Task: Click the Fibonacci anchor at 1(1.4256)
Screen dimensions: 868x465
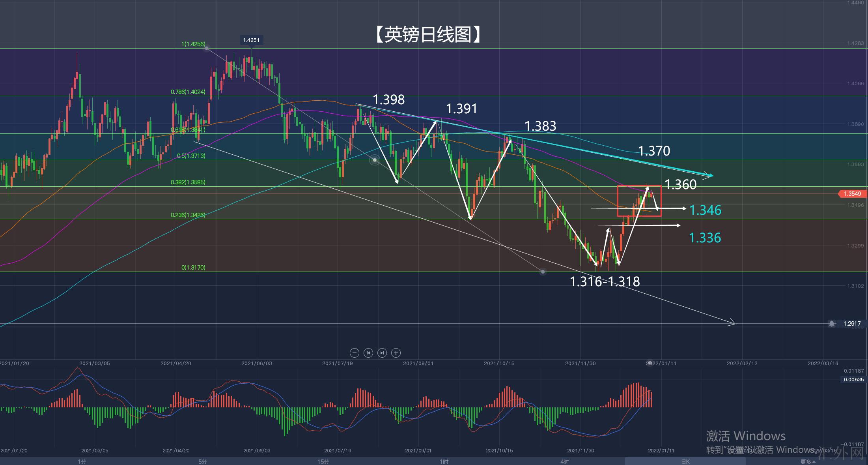Action: coord(207,48)
